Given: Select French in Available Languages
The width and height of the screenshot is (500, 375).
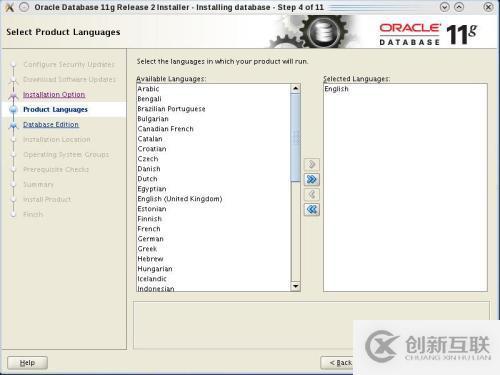Looking at the screenshot, I should coord(214,229).
